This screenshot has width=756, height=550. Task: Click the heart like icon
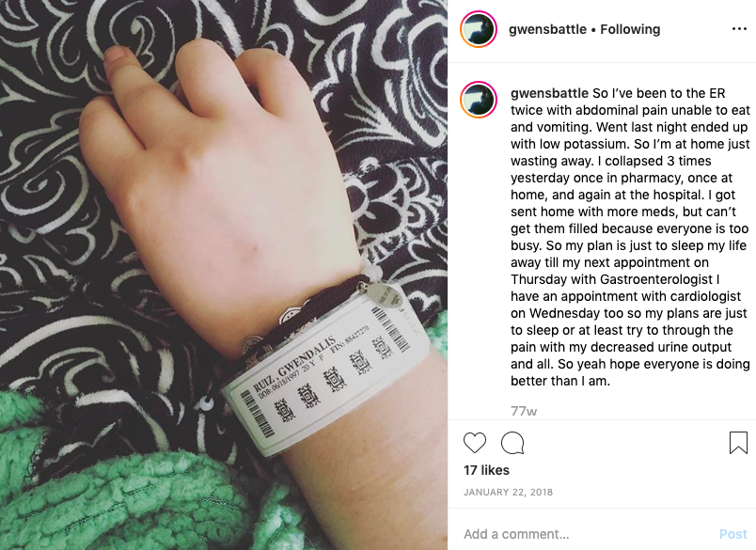pyautogui.click(x=475, y=443)
